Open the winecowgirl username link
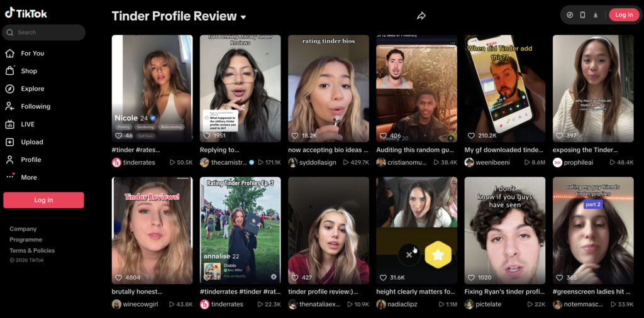644x318 pixels. (x=141, y=304)
